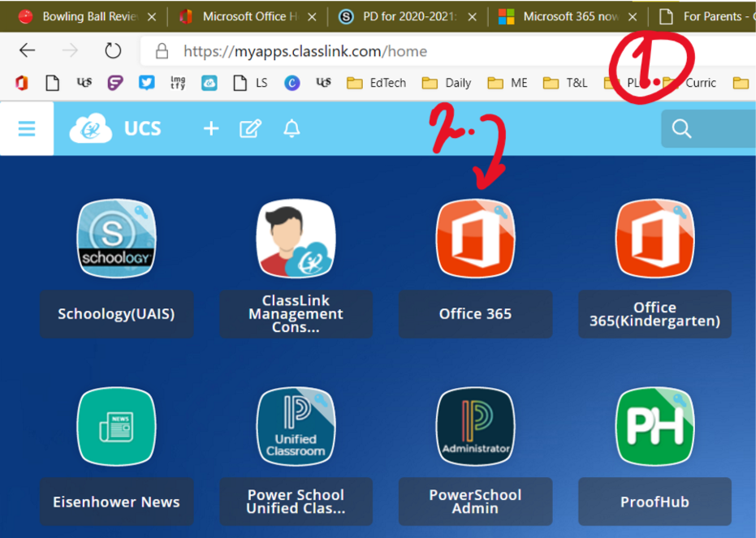Expand the T&L bookmarks folder
The image size is (756, 538).
(x=565, y=83)
